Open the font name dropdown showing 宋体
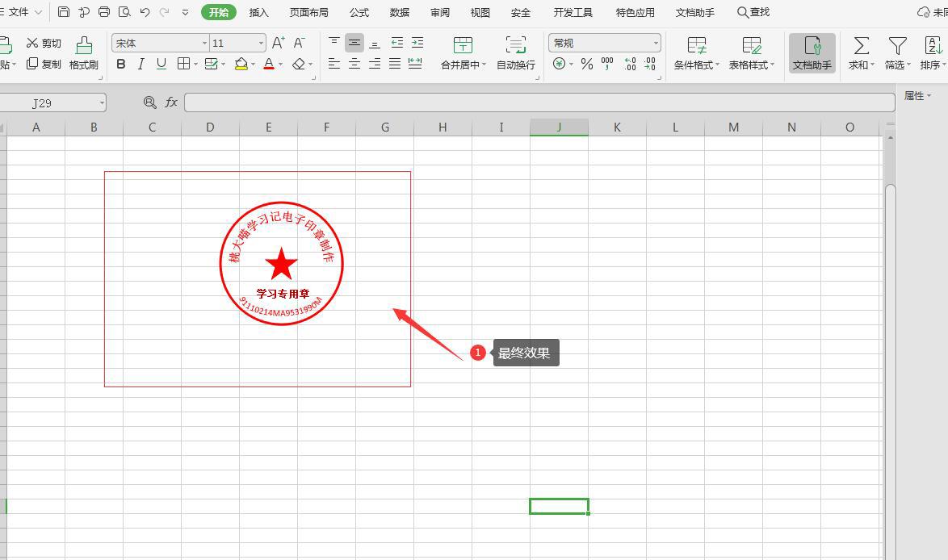 coord(160,43)
